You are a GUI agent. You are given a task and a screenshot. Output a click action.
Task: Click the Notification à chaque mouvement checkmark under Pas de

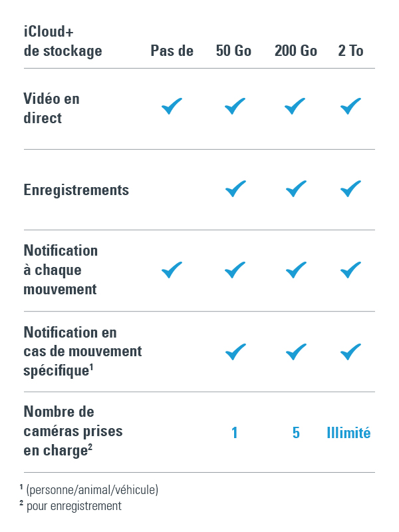(x=172, y=270)
